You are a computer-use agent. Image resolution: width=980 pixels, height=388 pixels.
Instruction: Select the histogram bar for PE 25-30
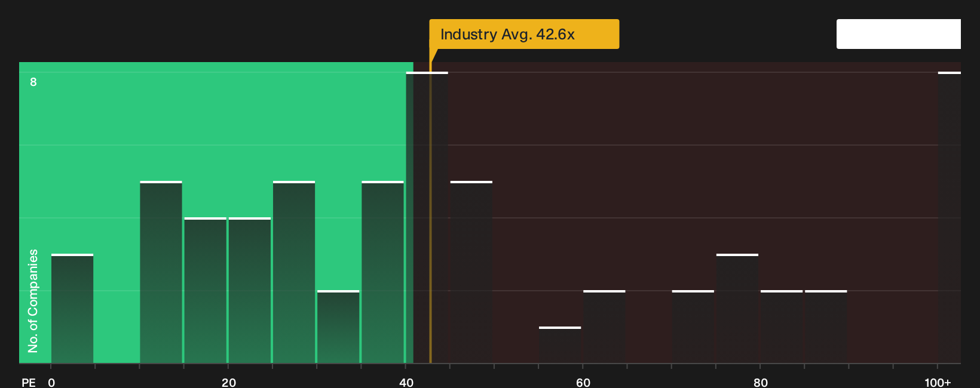click(293, 272)
